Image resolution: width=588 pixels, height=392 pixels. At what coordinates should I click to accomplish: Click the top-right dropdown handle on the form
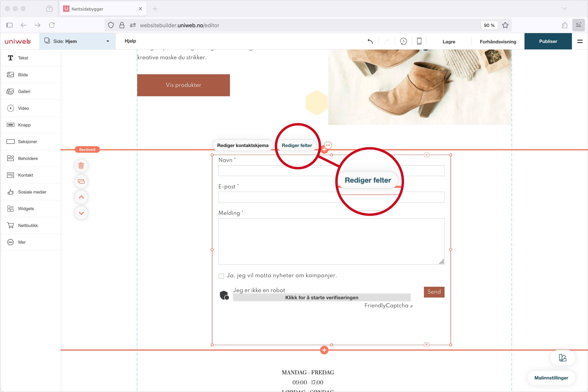[x=426, y=155]
